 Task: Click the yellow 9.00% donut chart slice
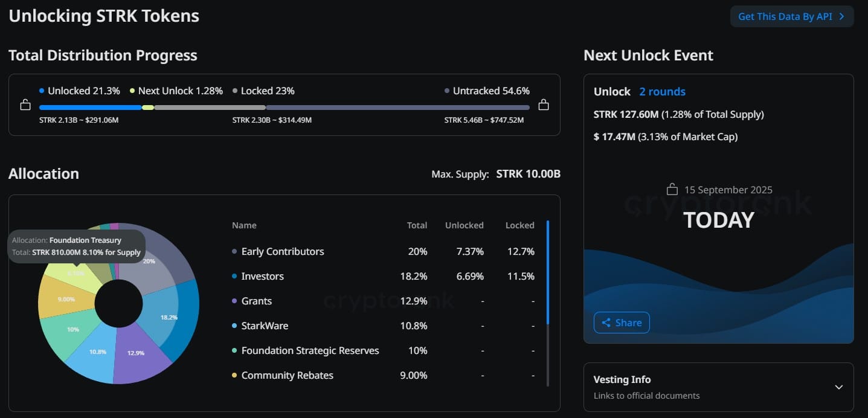pos(60,298)
